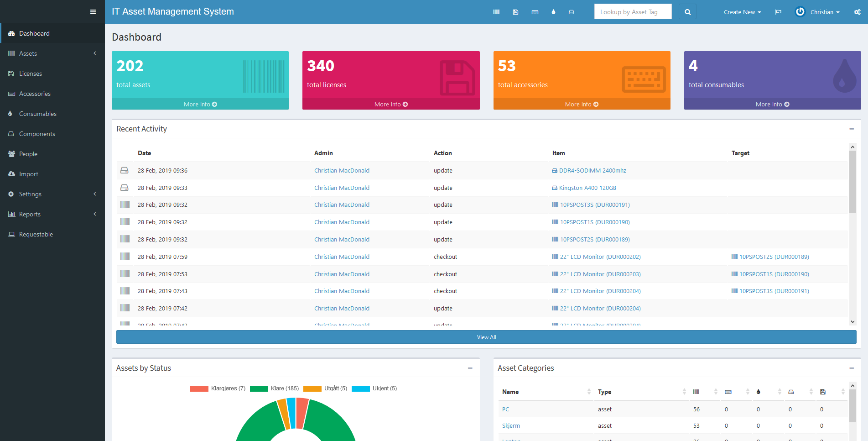The width and height of the screenshot is (868, 441).
Task: Click the Utgått orange legend swatch
Action: [x=312, y=388]
